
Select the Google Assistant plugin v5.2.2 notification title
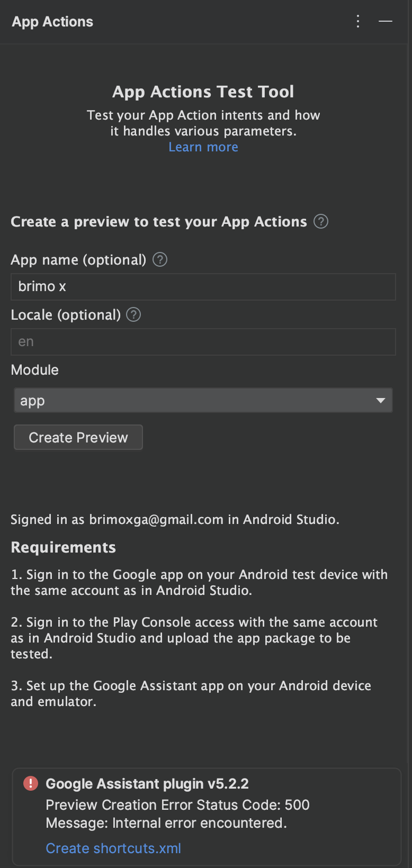pos(147,783)
